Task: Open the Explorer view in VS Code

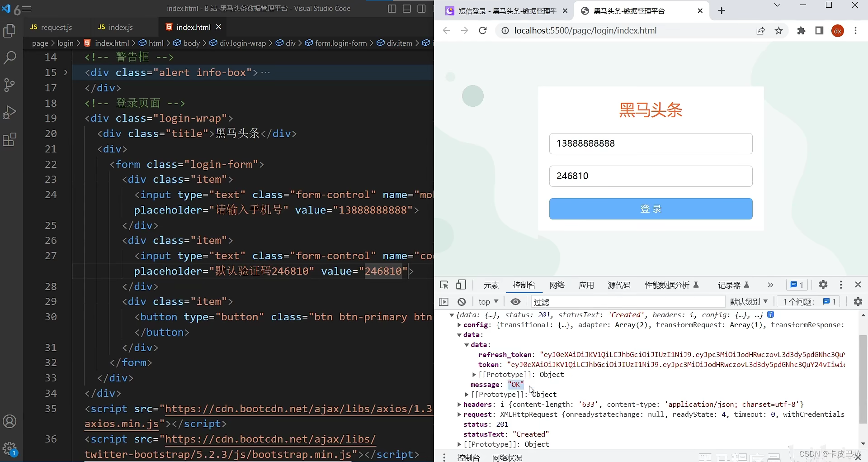Action: coord(9,30)
